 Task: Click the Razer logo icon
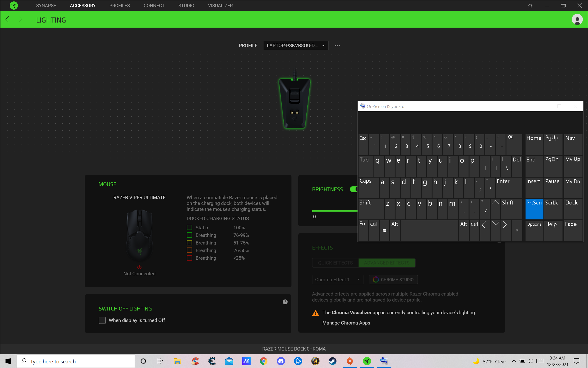(14, 5)
